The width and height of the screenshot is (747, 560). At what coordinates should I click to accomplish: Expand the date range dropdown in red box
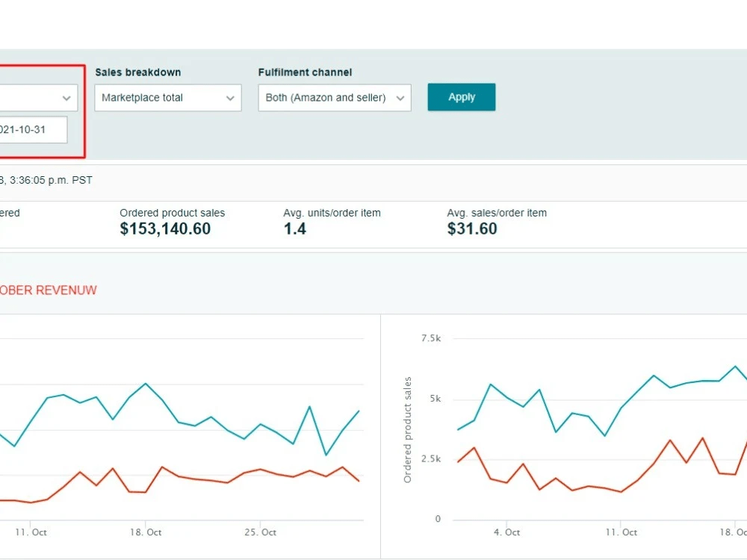pos(39,98)
